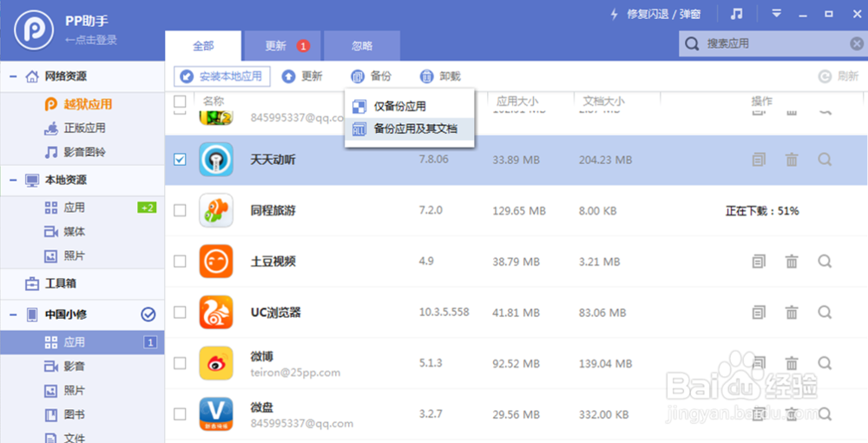Viewport: 868px width, 443px height.
Task: Choose 备份应用及其文档 from the menu
Action: [409, 129]
